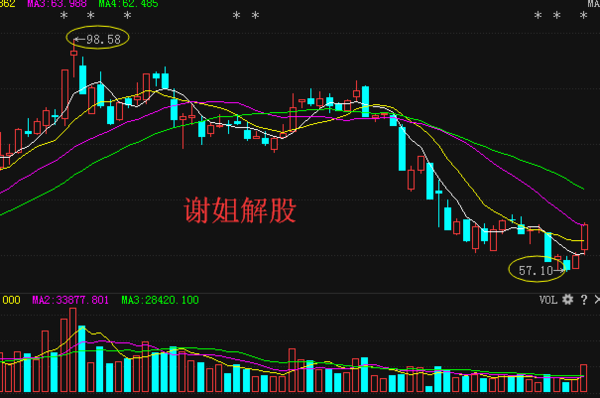This screenshot has width=600, height=398.
Task: Click the VOL indicator help question mark
Action: coord(584,300)
